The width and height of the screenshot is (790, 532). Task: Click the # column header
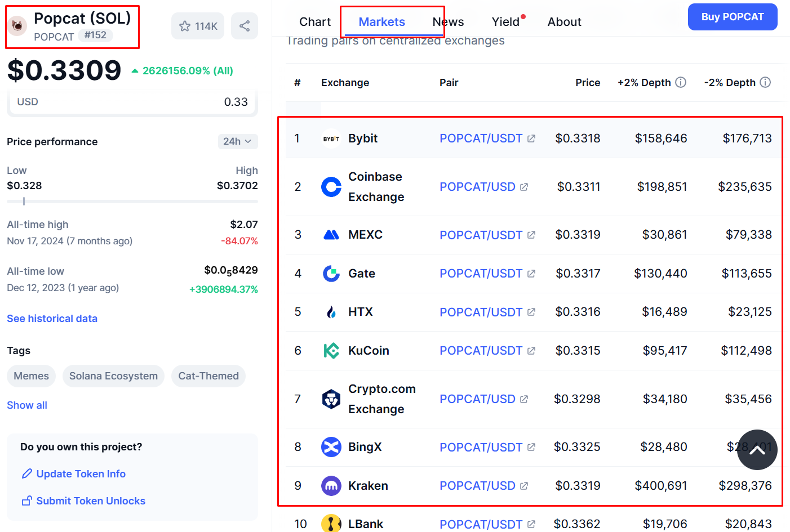pyautogui.click(x=298, y=83)
